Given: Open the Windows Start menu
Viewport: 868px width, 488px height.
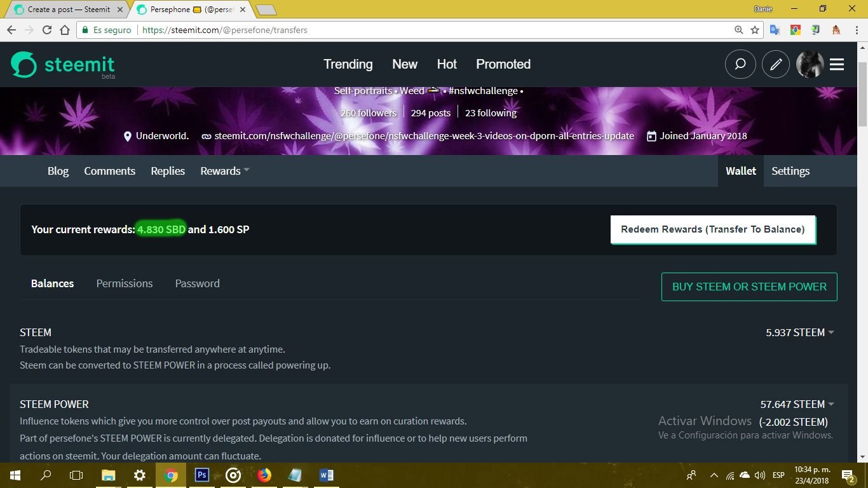Looking at the screenshot, I should tap(15, 475).
